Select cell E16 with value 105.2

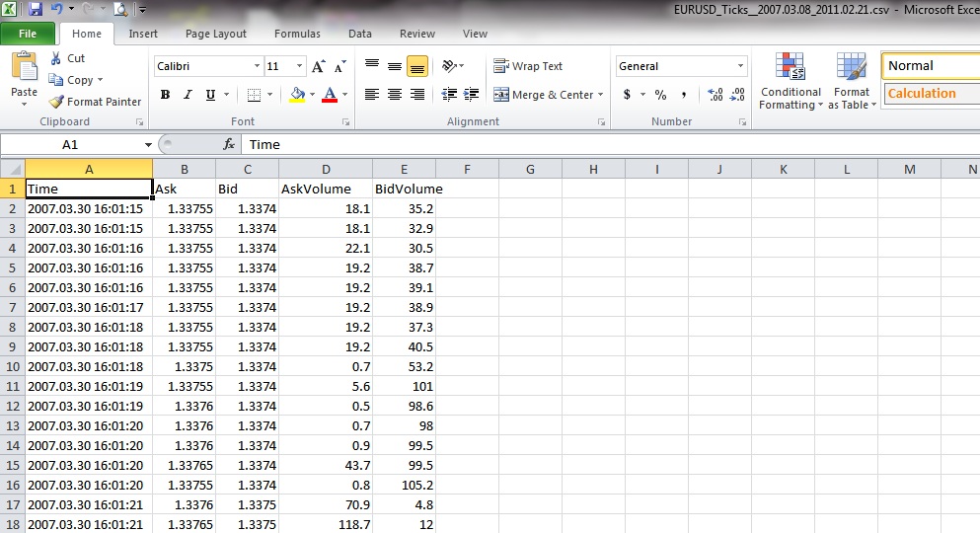pos(405,486)
